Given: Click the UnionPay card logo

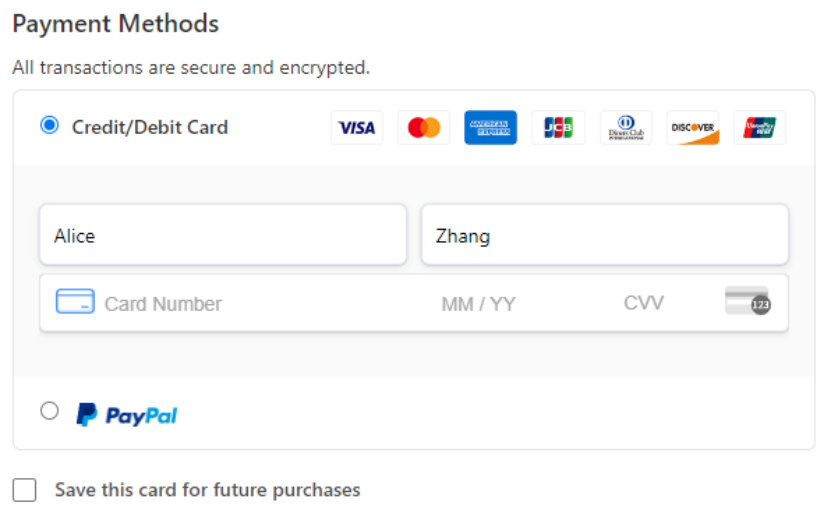Looking at the screenshot, I should [x=759, y=128].
